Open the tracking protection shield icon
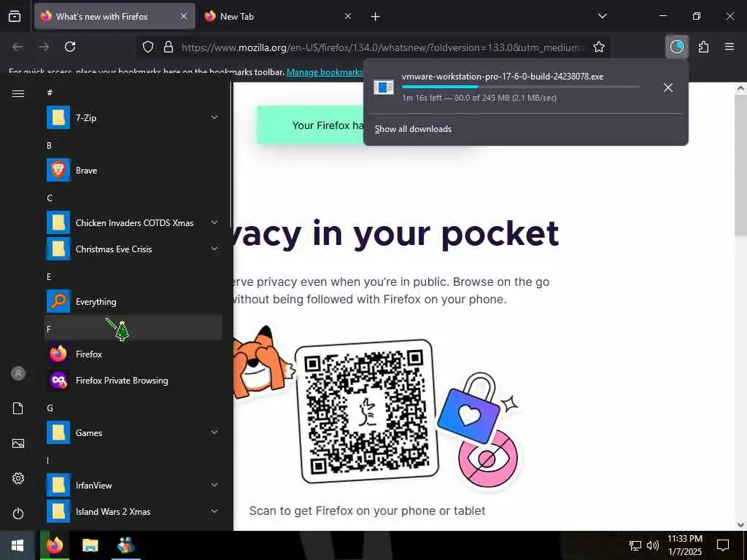 coord(148,47)
